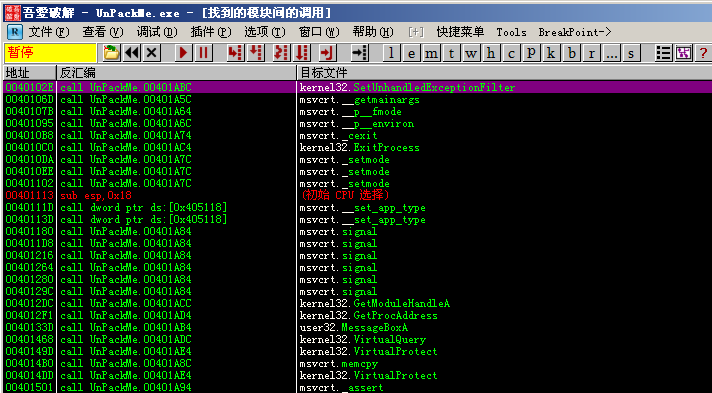Click the Step over icon
Screen dimensions: 712x393
tap(257, 53)
